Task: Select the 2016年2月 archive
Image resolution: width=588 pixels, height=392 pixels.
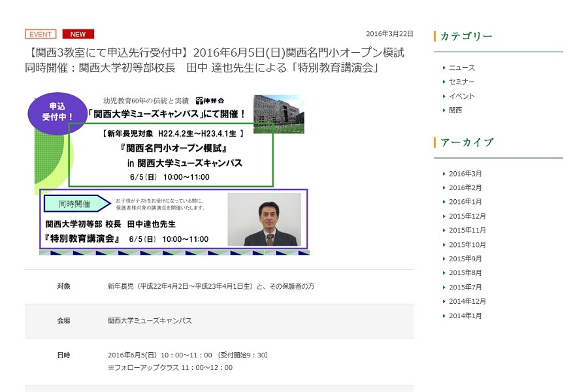Action: pos(464,188)
